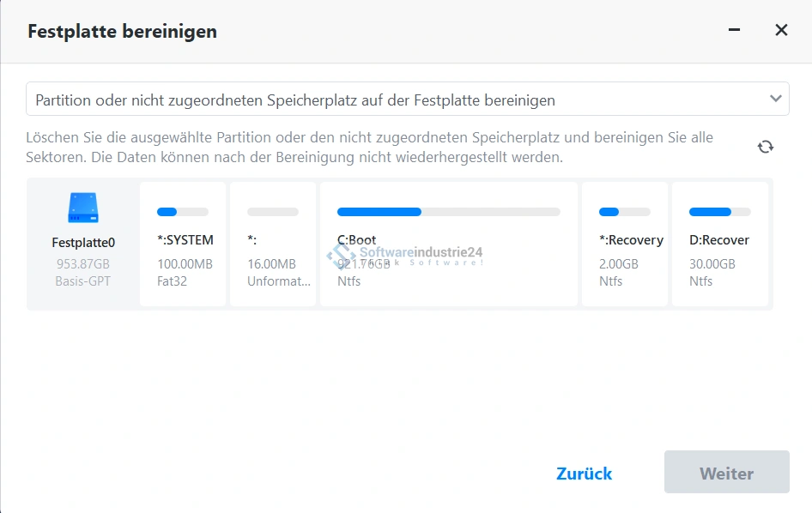Screen dimensions: 812x513
Task: Click the usage bar above *:SYSTEM
Action: point(183,212)
